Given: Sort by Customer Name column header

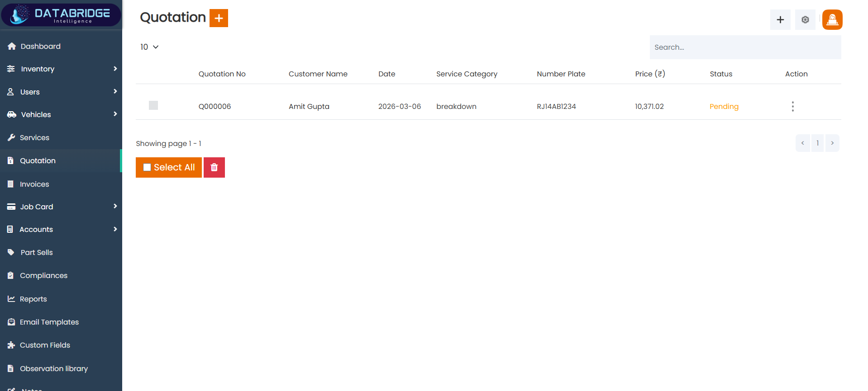Looking at the screenshot, I should point(318,74).
